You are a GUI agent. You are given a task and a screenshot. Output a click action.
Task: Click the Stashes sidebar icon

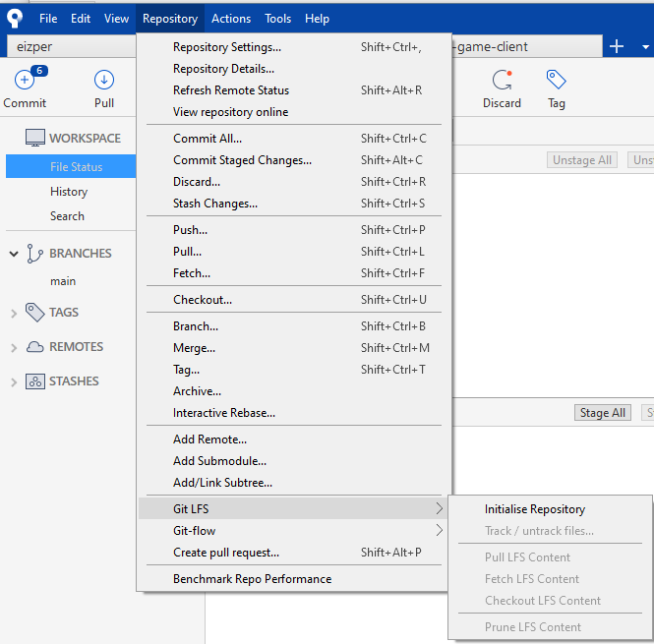(35, 381)
